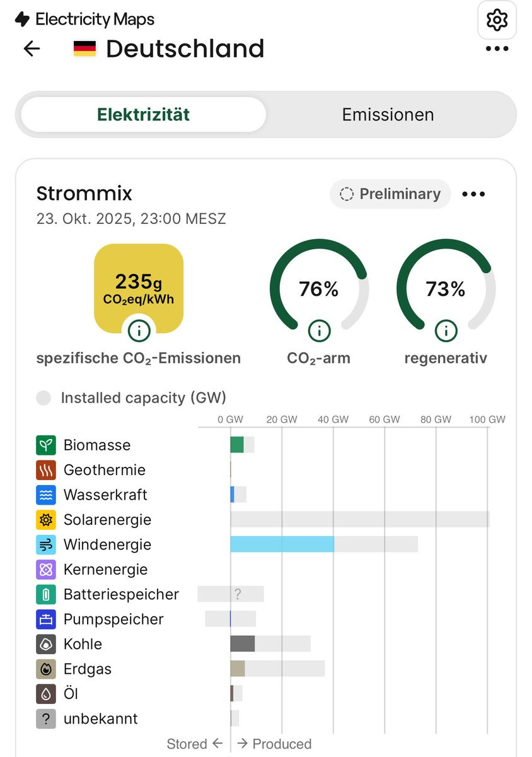Image resolution: width=532 pixels, height=757 pixels.
Task: Select the Elektrizität tab
Action: tap(144, 114)
